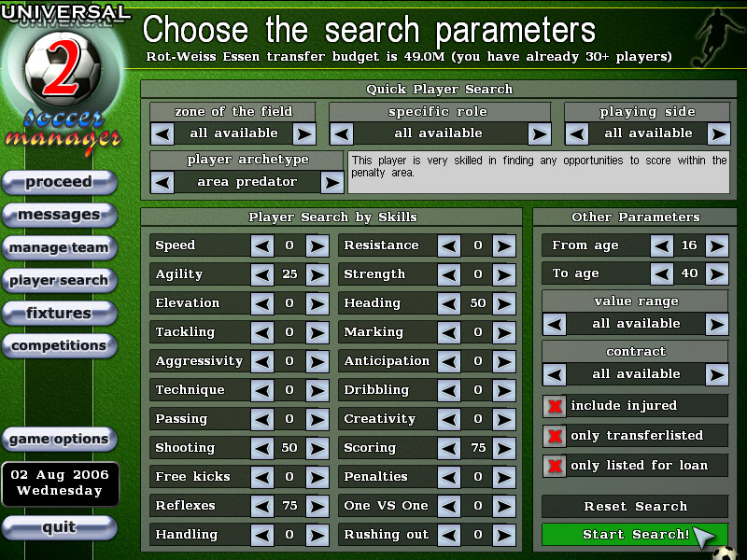Image resolution: width=747 pixels, height=560 pixels.
Task: Select next value range option
Action: click(x=716, y=324)
